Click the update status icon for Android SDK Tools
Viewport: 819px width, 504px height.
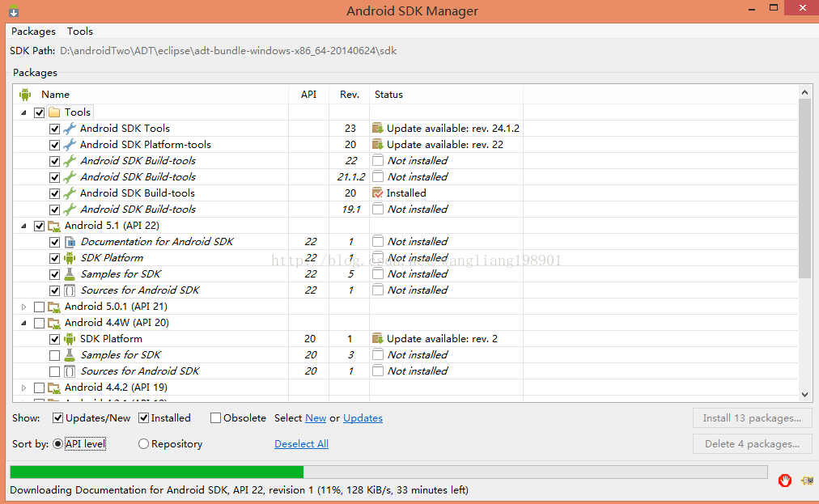tap(378, 129)
